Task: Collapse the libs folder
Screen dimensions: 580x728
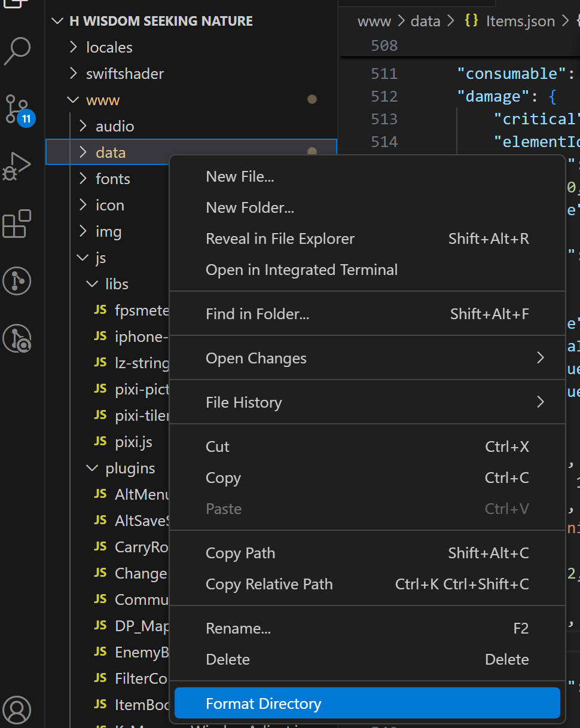Action: point(93,284)
